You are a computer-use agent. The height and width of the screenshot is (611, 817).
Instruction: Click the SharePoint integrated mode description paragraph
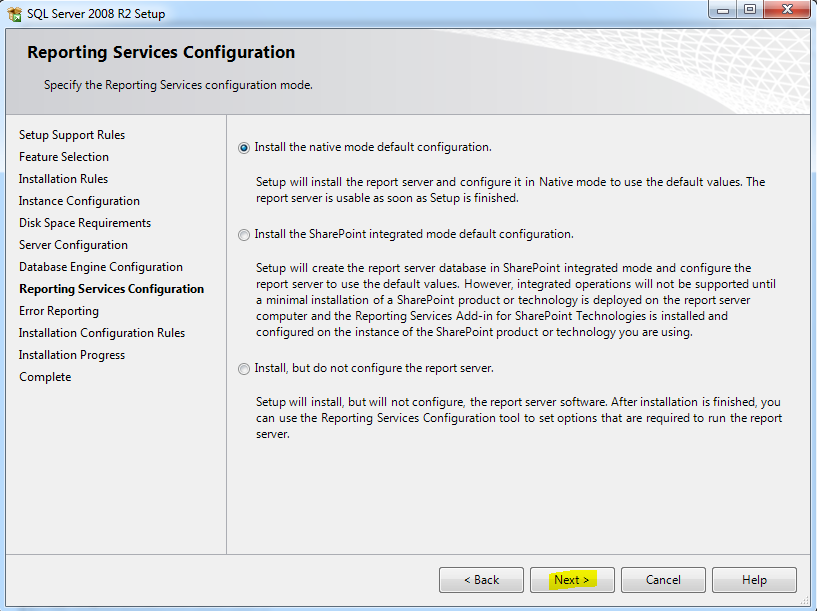pyautogui.click(x=516, y=300)
